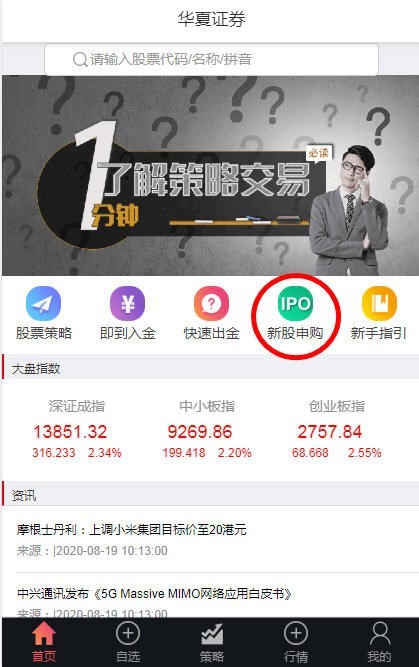Open the 了解策略交易 banner

tap(210, 176)
